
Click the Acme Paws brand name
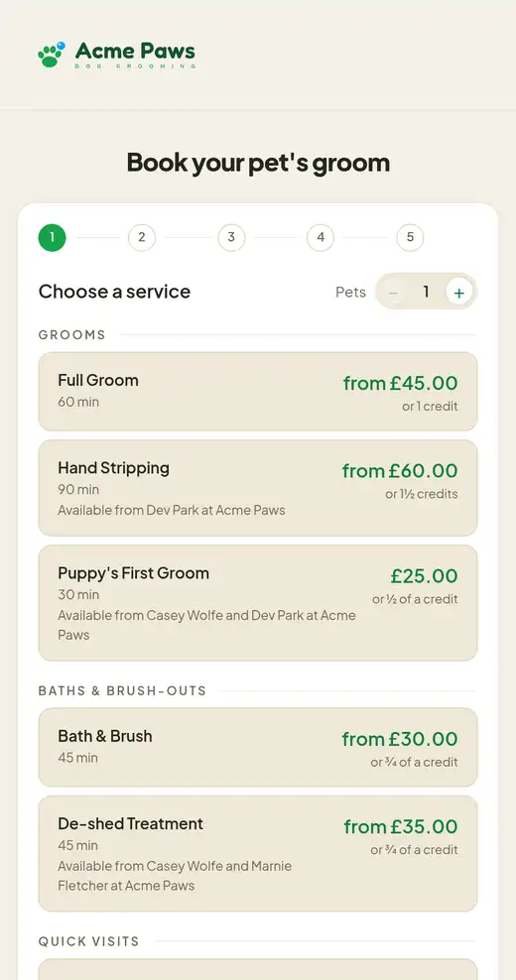(x=135, y=51)
